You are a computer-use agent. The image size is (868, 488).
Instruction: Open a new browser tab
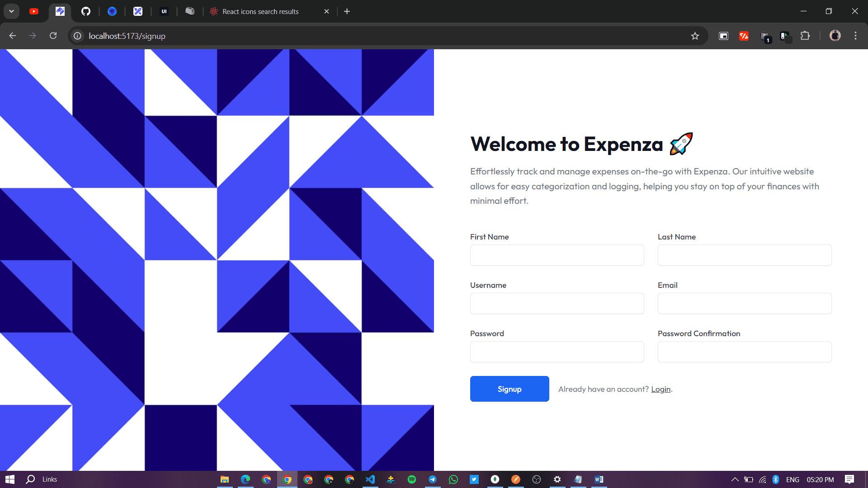347,11
